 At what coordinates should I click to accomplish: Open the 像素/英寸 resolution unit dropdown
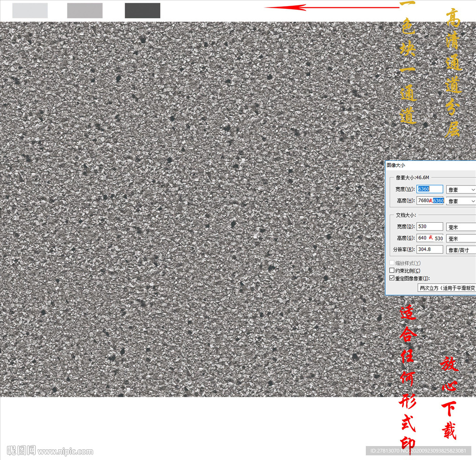(461, 250)
